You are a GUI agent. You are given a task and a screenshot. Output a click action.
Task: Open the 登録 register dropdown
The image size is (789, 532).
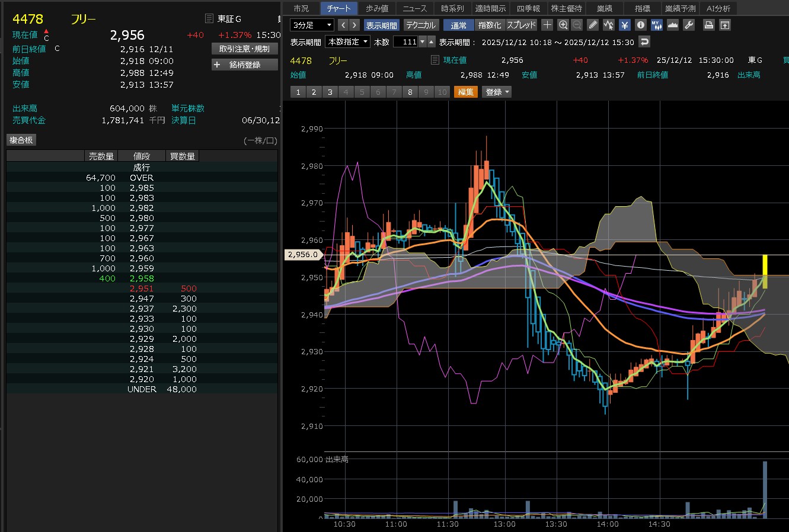497,92
